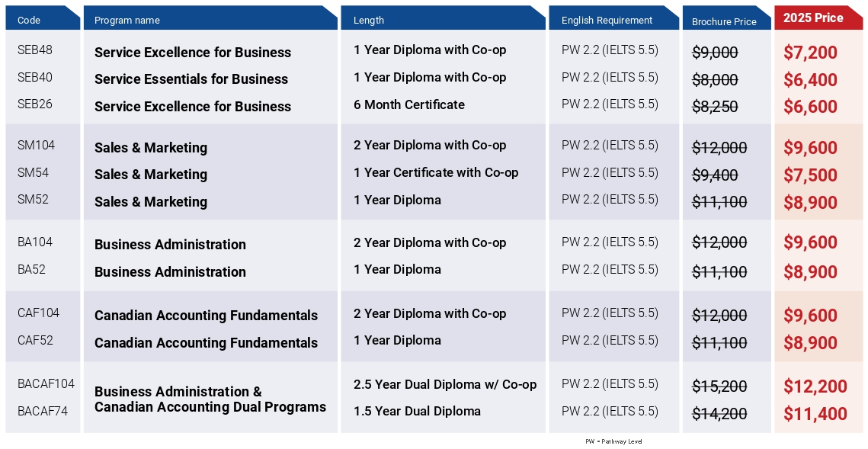The height and width of the screenshot is (449, 868).
Task: Click the Program name column header
Action: pos(127,20)
